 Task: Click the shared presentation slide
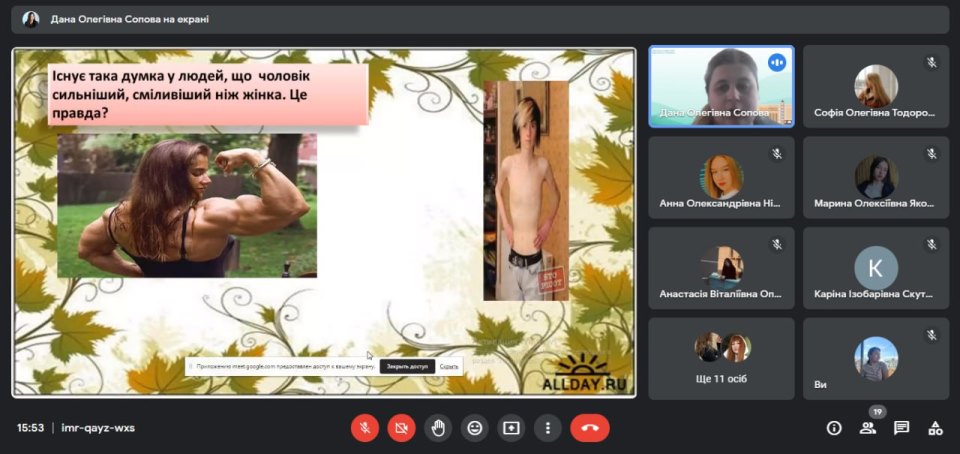[x=324, y=223]
